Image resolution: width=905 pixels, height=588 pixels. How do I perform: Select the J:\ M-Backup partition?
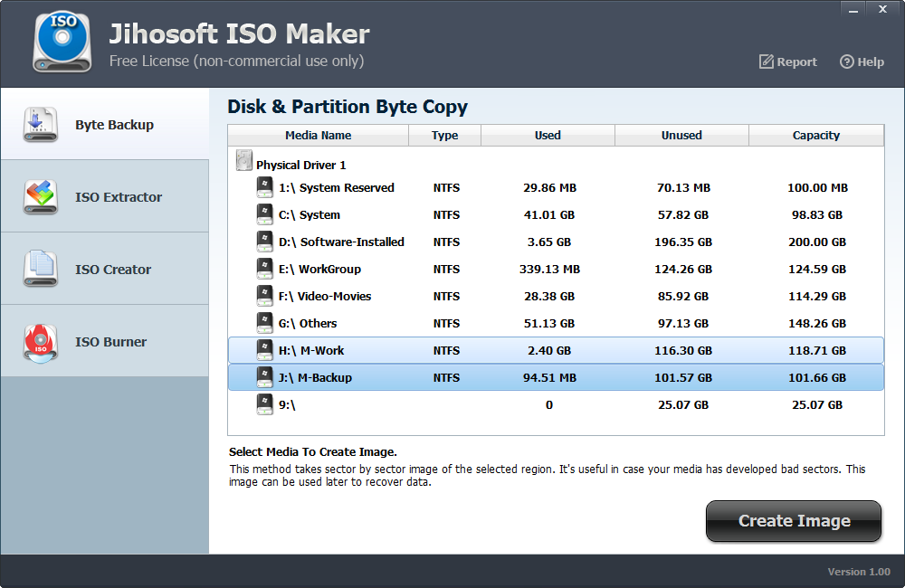[556, 377]
